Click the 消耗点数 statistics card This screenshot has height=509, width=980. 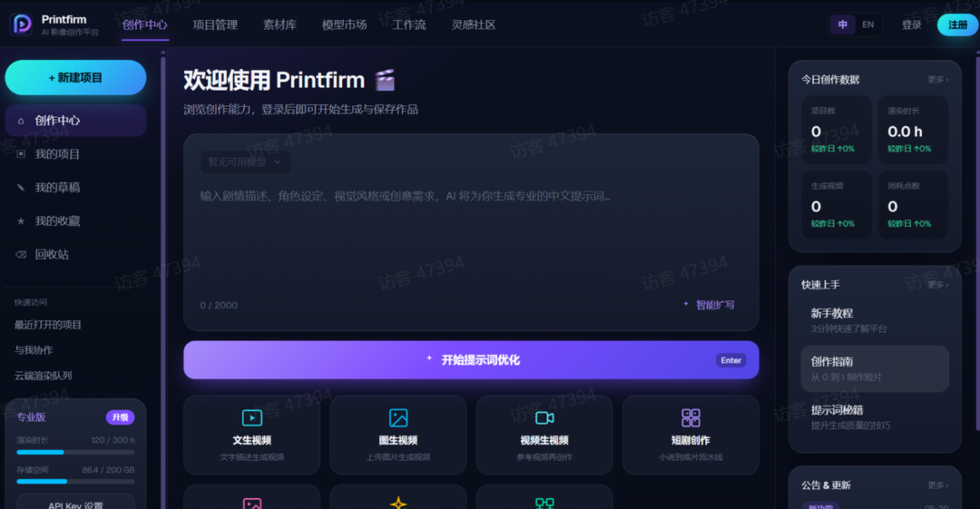coord(913,205)
